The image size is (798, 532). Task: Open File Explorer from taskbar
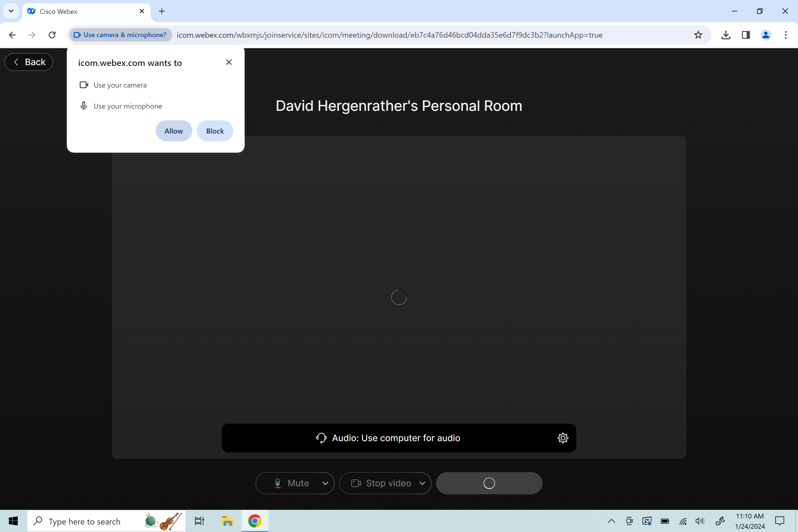tap(227, 521)
